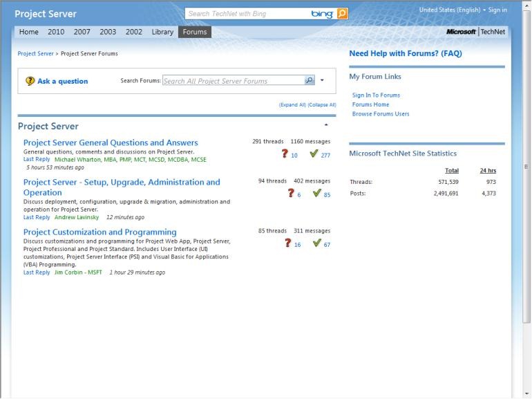Image resolution: width=532 pixels, height=399 pixels.
Task: Click Threads total value 571,539
Action: (x=448, y=182)
